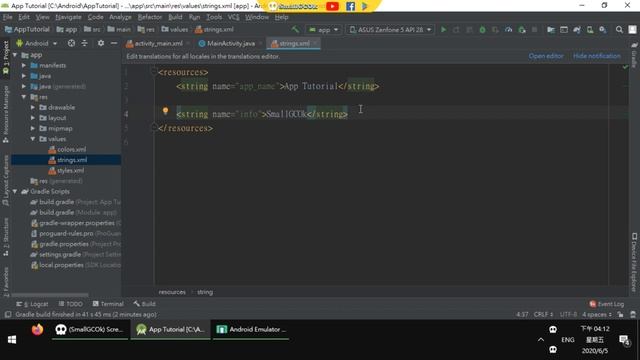The image size is (640, 360).
Task: Click the yellow lightbulb intention icon
Action: click(x=165, y=111)
